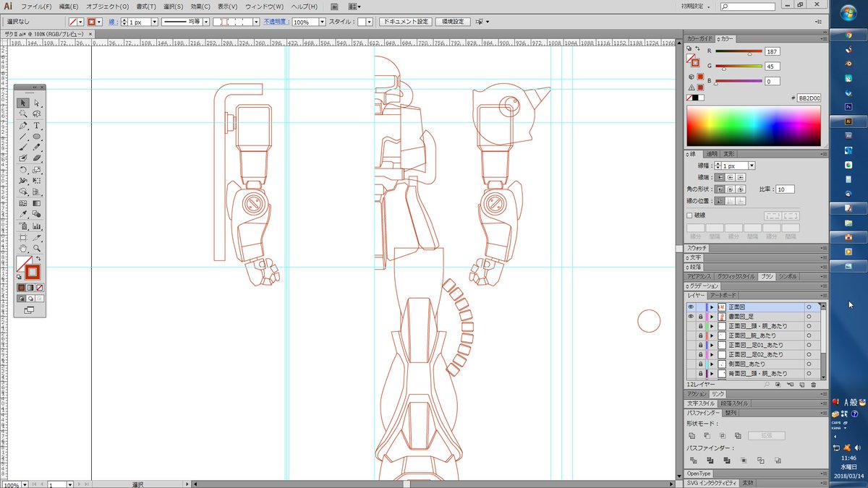Hide the 書面図_足 layer
The width and height of the screenshot is (868, 488).
pos(691,317)
